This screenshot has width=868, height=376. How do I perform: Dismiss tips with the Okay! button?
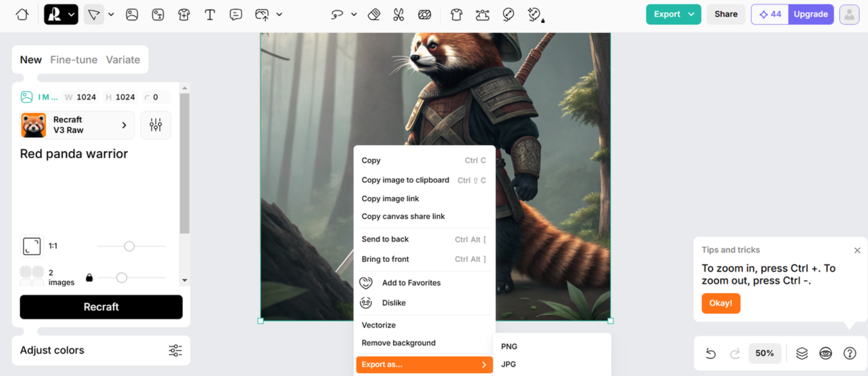721,303
